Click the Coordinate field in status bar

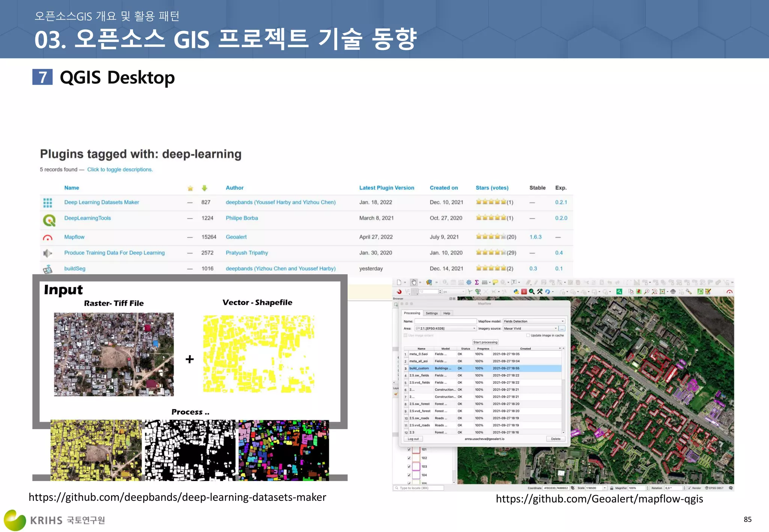tap(556, 488)
